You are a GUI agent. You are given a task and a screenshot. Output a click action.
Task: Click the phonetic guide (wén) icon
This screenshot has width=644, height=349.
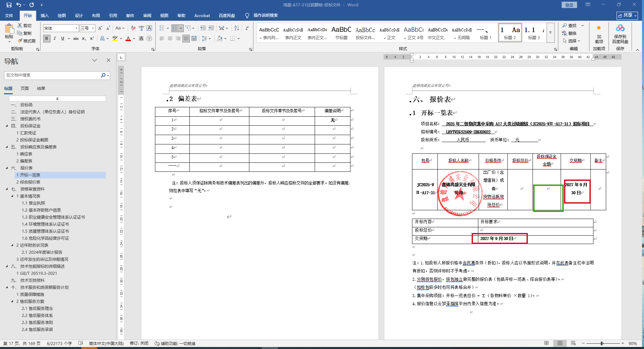141,28
